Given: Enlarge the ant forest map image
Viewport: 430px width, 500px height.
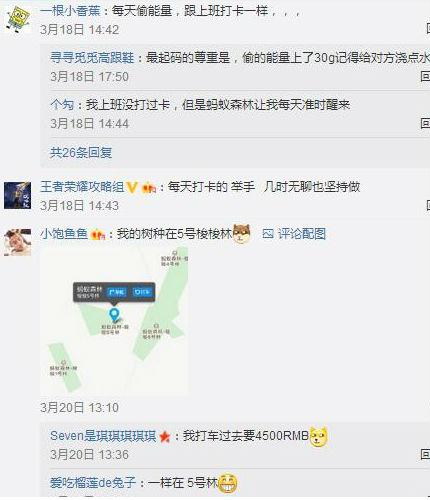Looking at the screenshot, I should (x=114, y=321).
